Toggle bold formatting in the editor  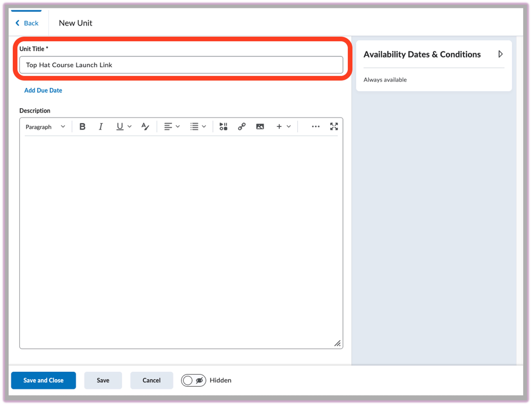(82, 126)
